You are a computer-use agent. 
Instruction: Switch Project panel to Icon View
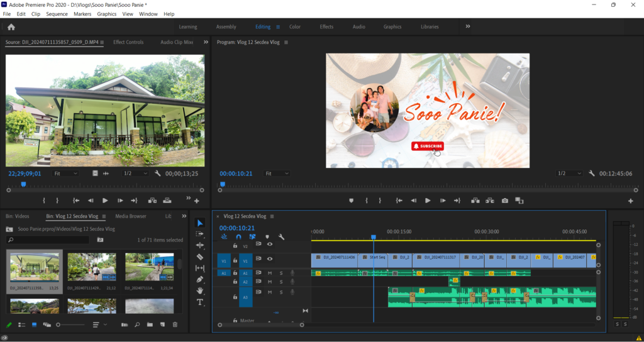coord(34,325)
